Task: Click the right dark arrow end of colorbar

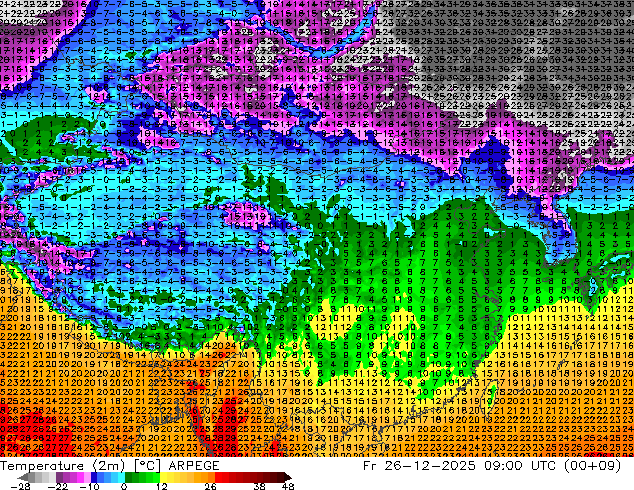Action: pos(288,477)
